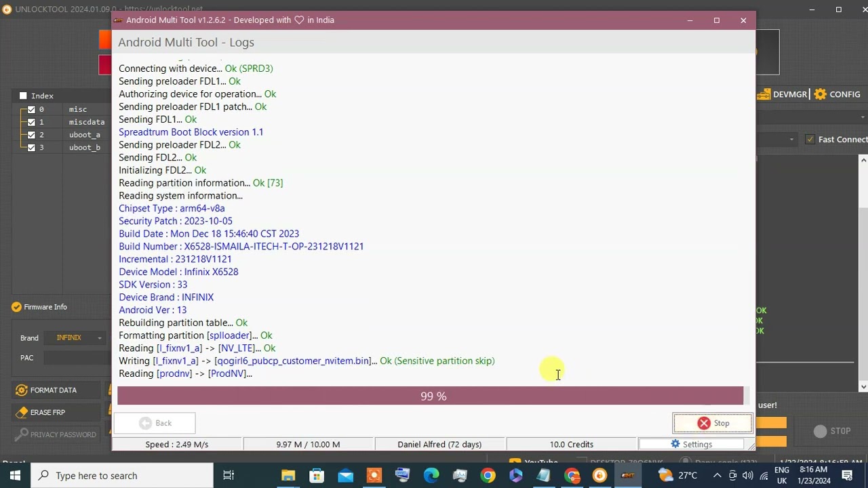Click the Build Number log line

click(241, 247)
